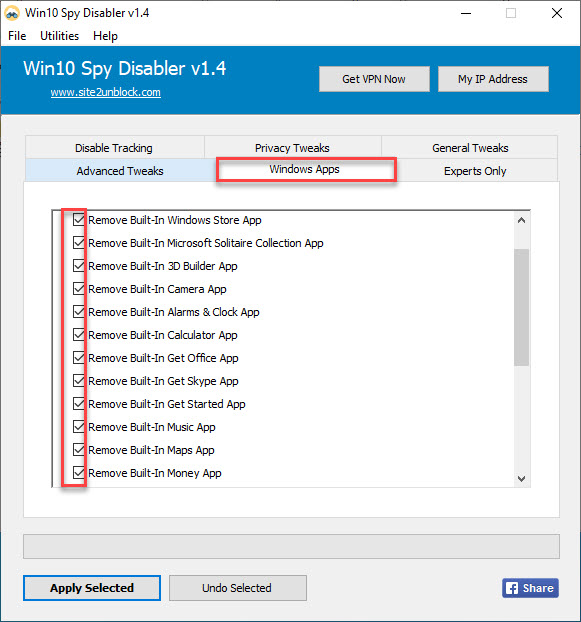
Task: Click the empty progress bar above Apply Selected
Action: [x=291, y=546]
